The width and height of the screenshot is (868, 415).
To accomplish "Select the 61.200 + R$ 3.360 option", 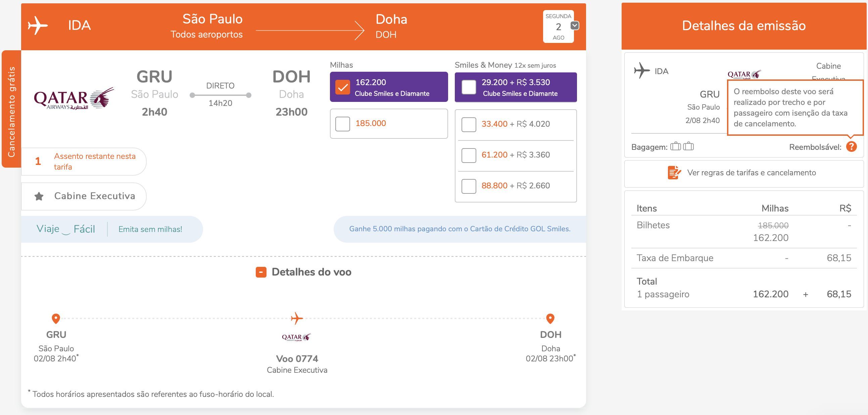I will click(469, 156).
